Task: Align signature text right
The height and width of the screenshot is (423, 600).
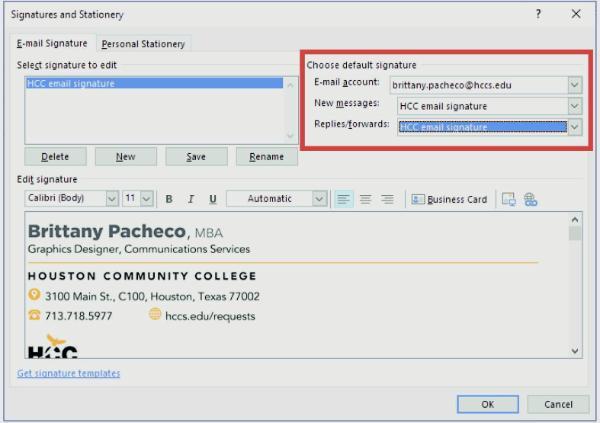Action: pyautogui.click(x=387, y=199)
